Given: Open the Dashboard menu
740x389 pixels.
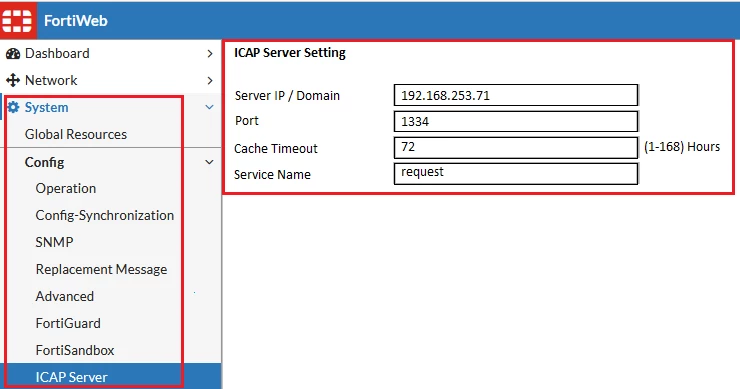Looking at the screenshot, I should click(57, 53).
